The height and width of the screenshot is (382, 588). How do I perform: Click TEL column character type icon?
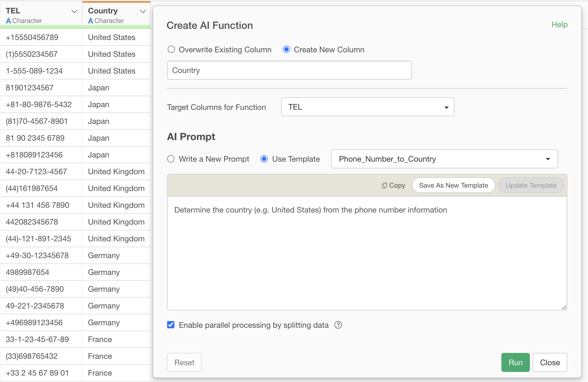pos(8,21)
